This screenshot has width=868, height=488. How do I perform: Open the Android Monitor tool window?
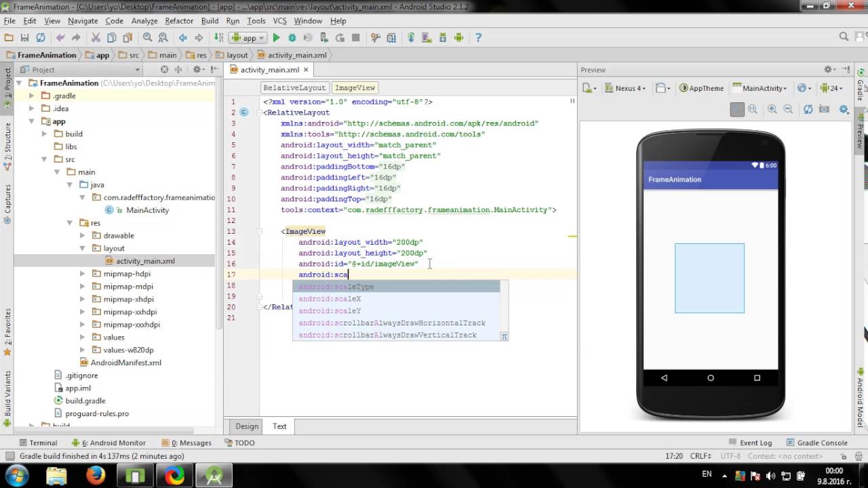pyautogui.click(x=108, y=443)
